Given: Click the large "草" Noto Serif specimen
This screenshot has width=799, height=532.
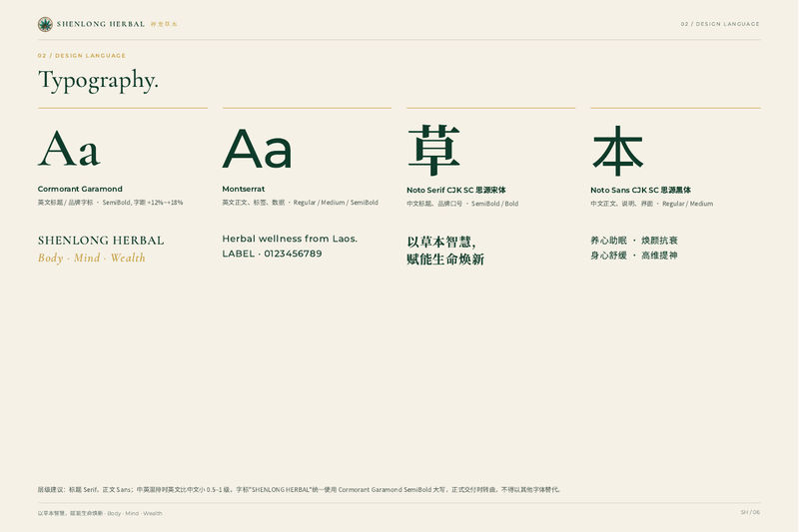Looking at the screenshot, I should coord(433,150).
